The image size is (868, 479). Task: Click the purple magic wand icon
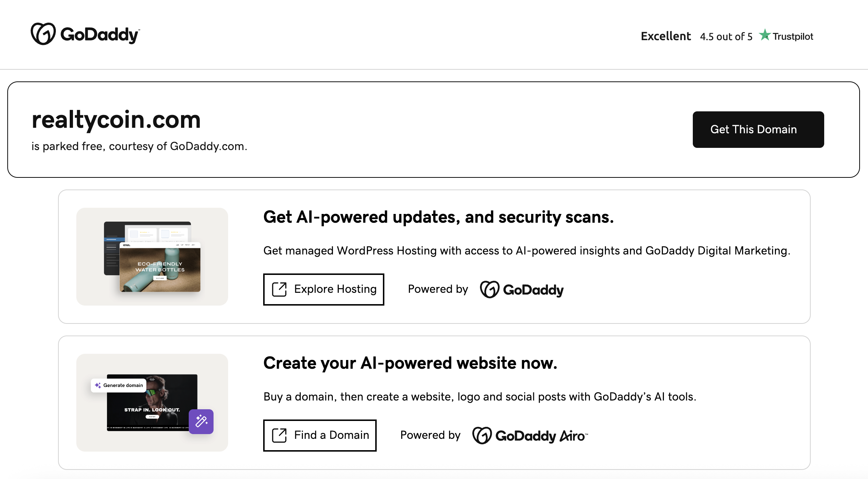[x=201, y=421]
